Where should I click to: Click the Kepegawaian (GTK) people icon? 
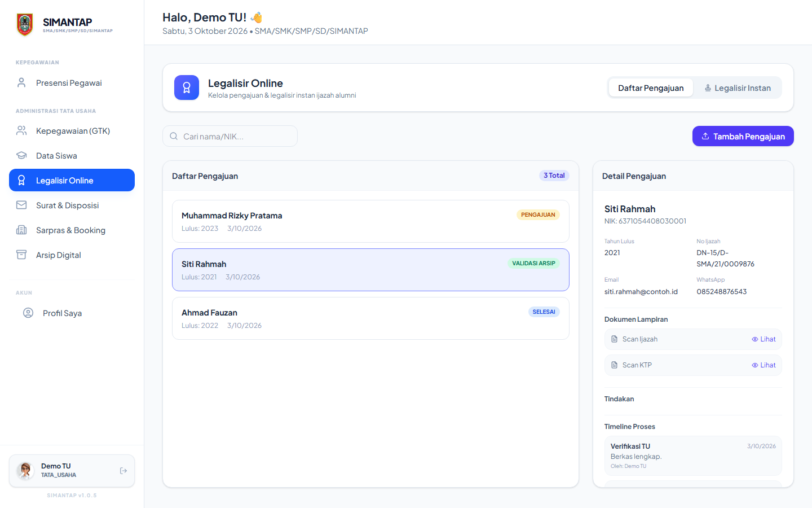tap(21, 131)
